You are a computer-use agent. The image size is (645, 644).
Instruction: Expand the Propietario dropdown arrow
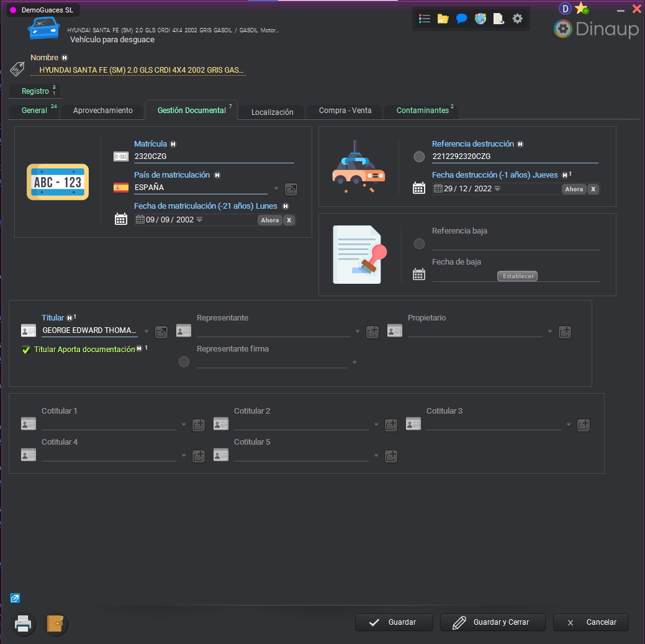(x=550, y=332)
